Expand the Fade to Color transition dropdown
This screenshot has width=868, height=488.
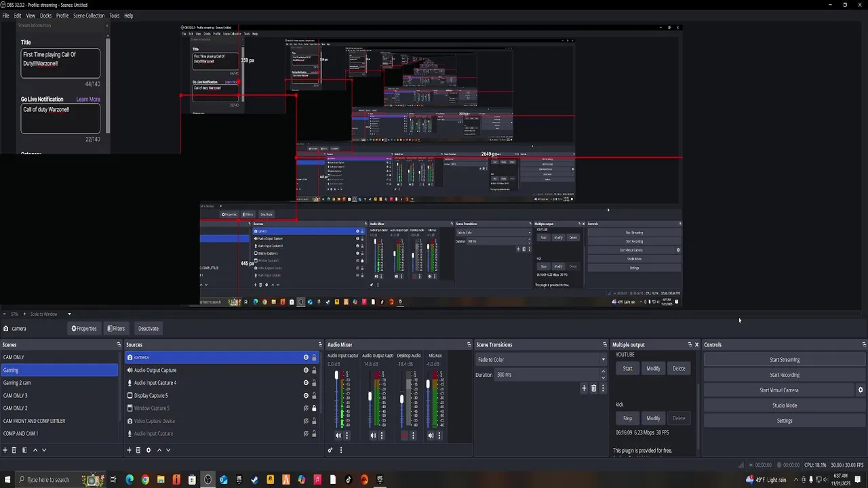(x=541, y=360)
